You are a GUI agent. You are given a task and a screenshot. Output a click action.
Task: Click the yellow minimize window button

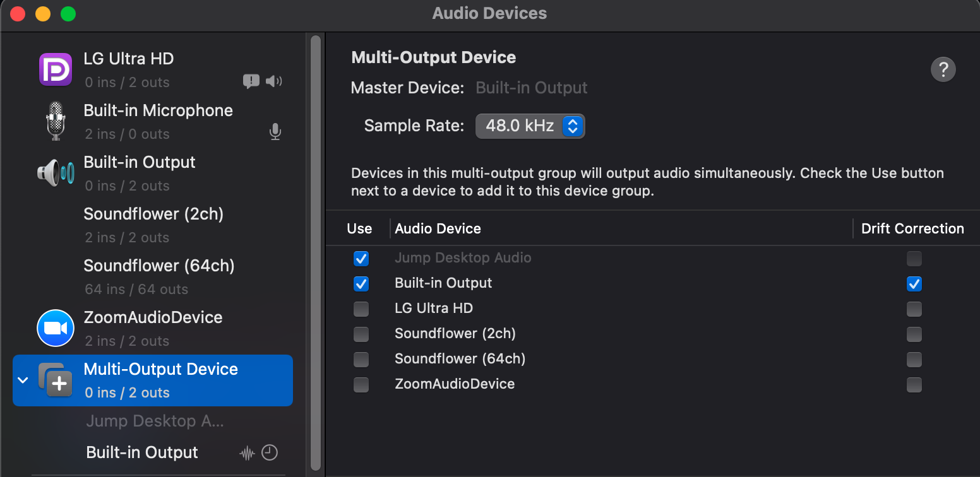(x=42, y=14)
